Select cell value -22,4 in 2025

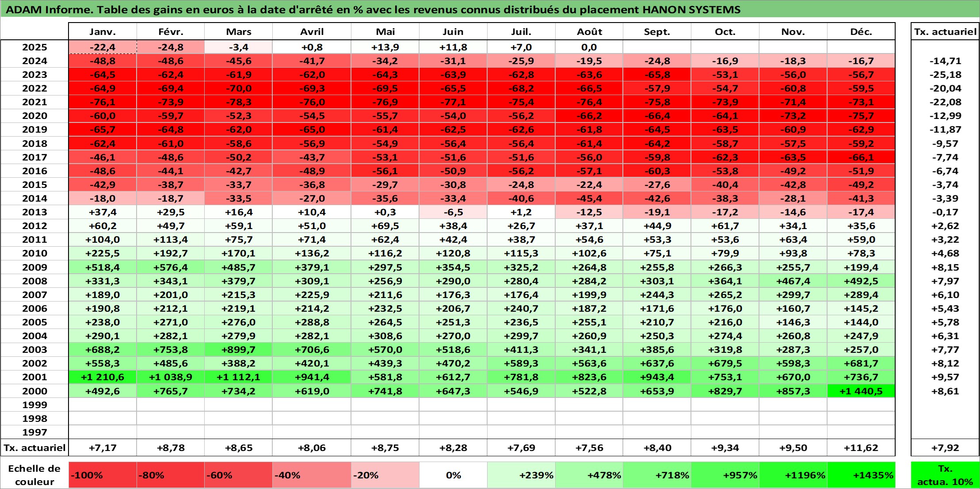click(x=103, y=47)
